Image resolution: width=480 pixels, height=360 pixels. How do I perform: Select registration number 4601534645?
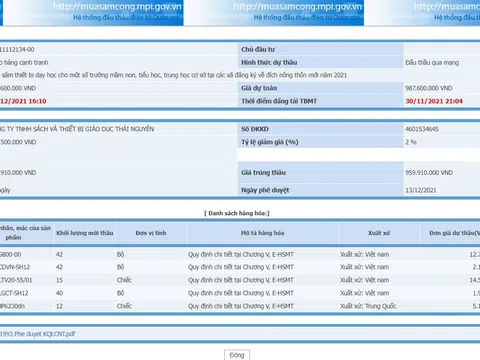point(422,129)
